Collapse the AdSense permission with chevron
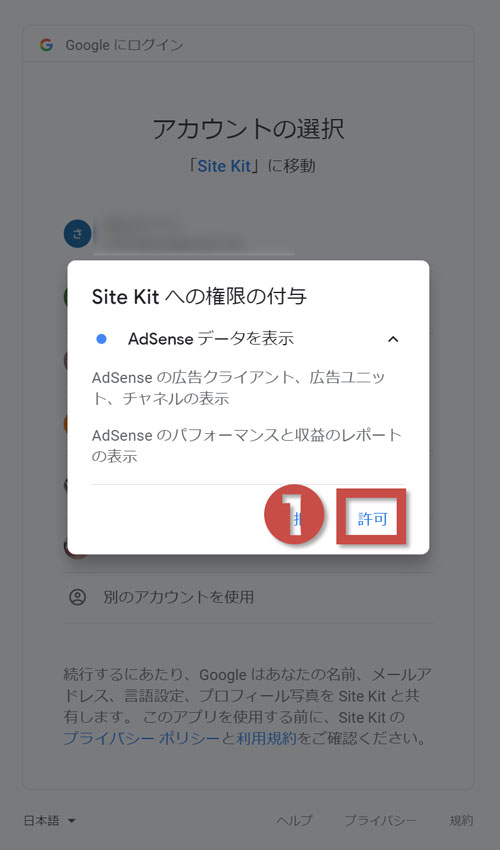Screen dimensions: 500x850 point(393,339)
